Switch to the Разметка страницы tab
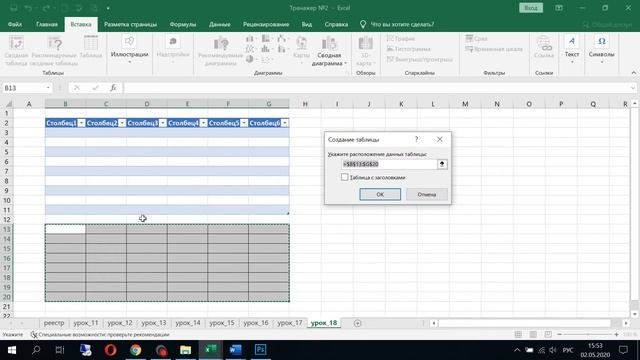Screen dimensions: 640x360 click(130, 24)
